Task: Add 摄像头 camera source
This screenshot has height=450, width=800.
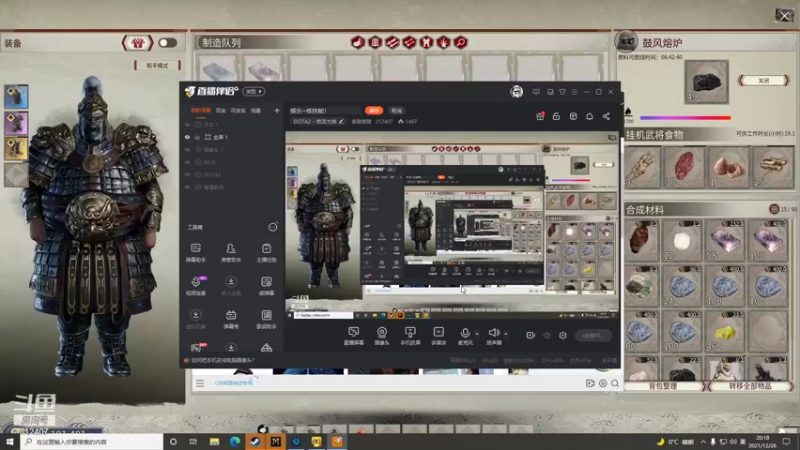Action: [x=382, y=336]
